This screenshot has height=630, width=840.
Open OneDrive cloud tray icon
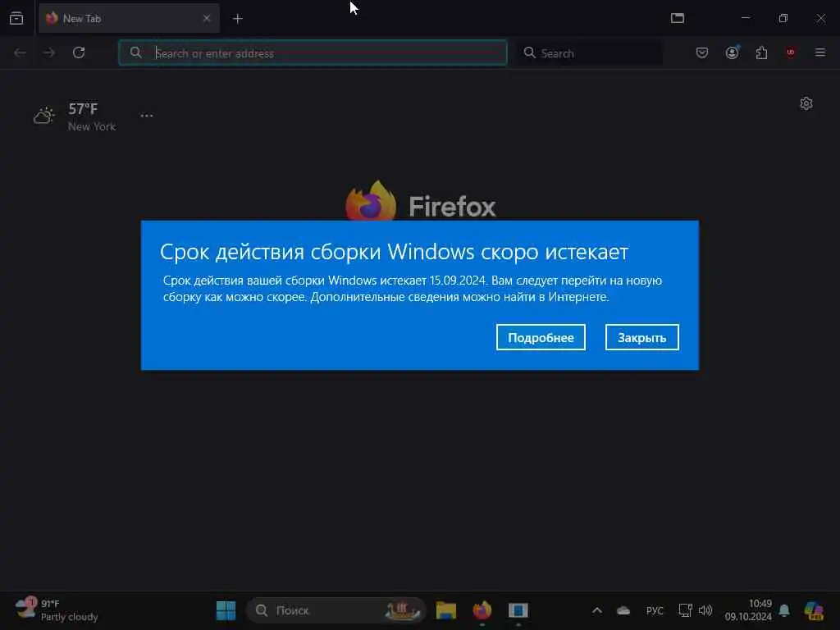[623, 610]
